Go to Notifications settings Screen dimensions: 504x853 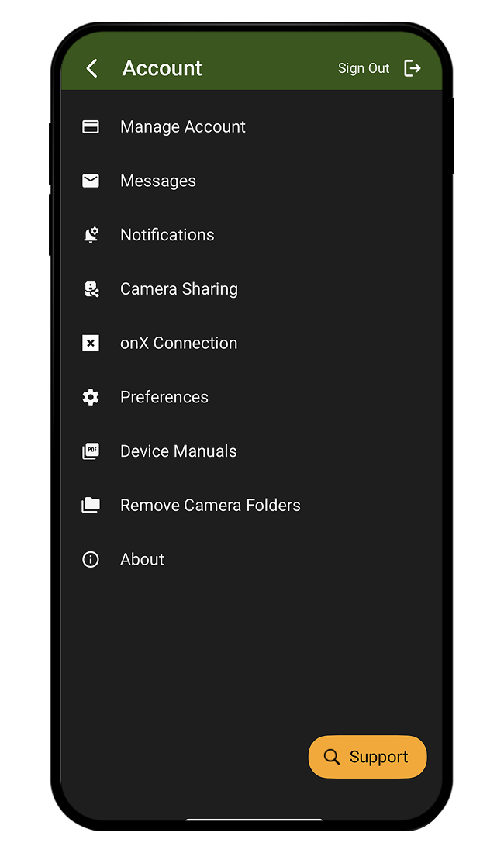[167, 235]
